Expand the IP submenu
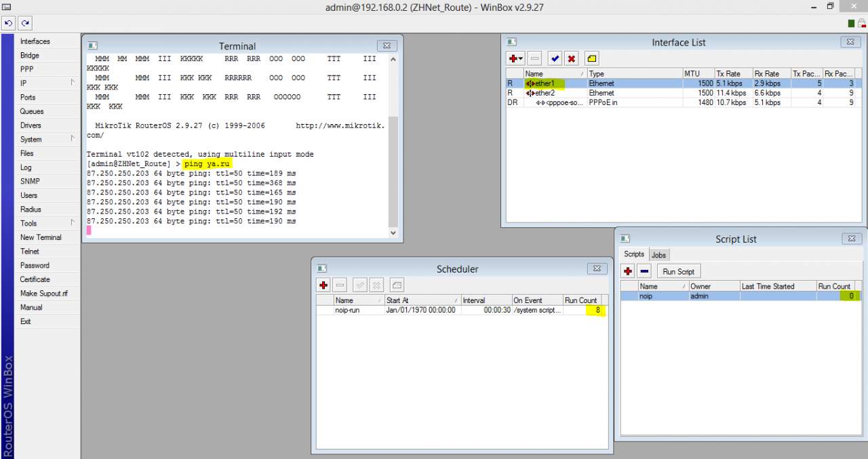 pos(47,83)
